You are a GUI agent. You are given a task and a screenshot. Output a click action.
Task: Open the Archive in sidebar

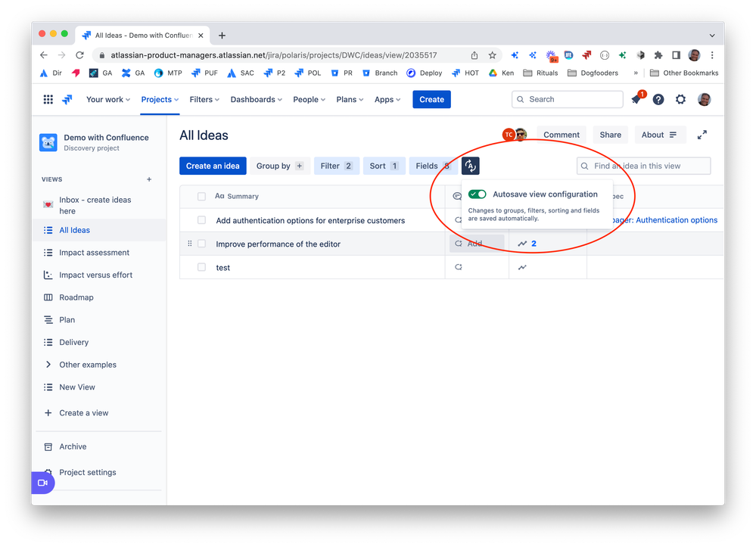coord(99,447)
